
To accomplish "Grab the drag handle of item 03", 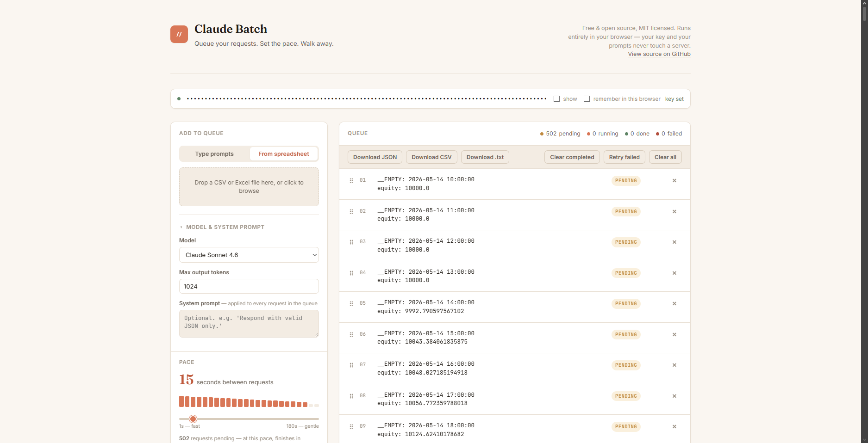I will tap(351, 242).
